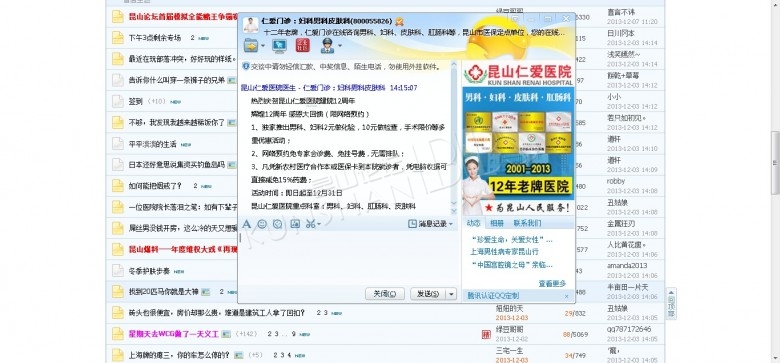
Task: Open the 消息记录 message history dropdown
Action: tap(431, 224)
